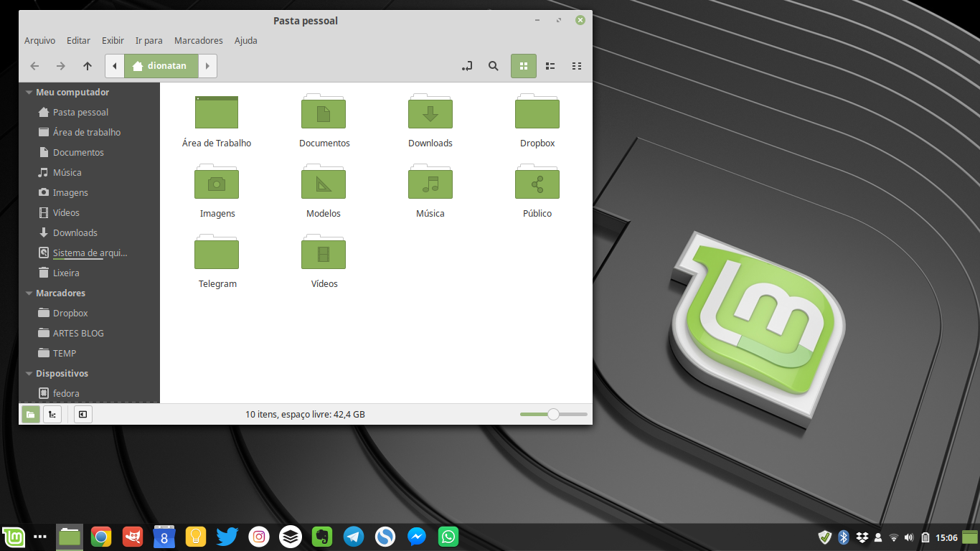Toggle the sidebar visibility button in the status bar
980x551 pixels.
83,414
